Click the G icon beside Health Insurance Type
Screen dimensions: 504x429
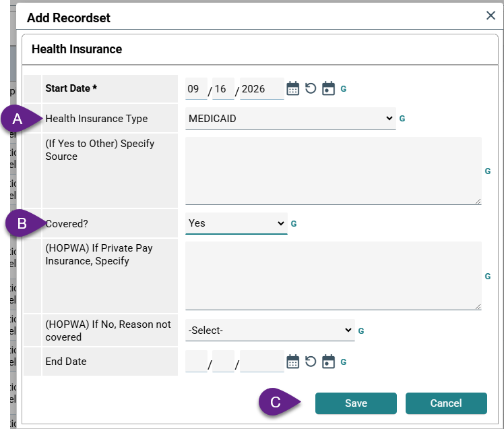tap(402, 119)
